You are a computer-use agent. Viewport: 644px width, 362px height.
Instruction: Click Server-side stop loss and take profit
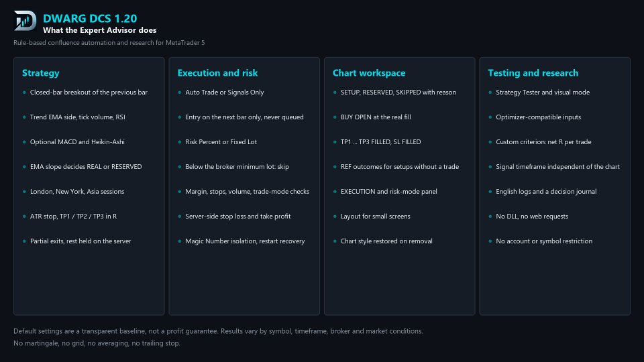pyautogui.click(x=237, y=217)
